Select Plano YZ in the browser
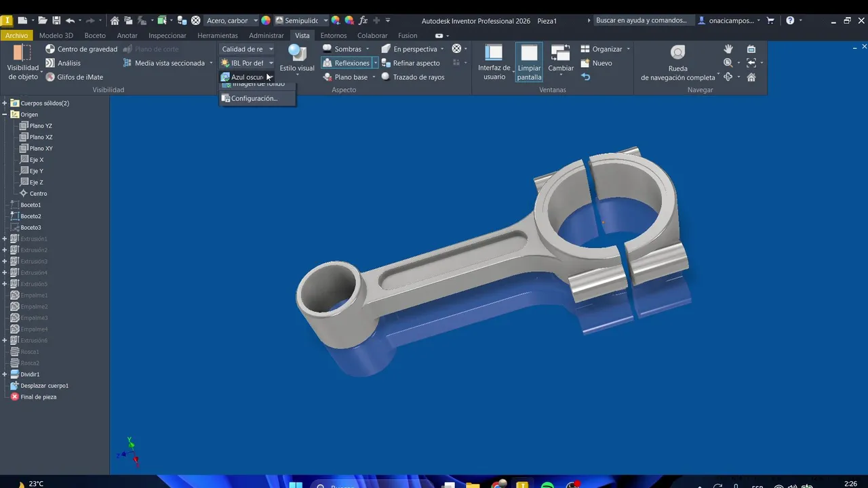 (41, 126)
